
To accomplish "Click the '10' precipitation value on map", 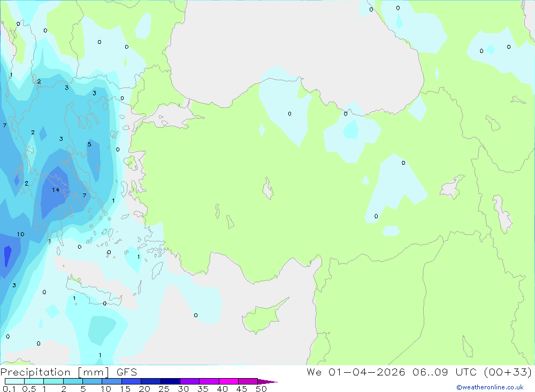I will pyautogui.click(x=20, y=234).
